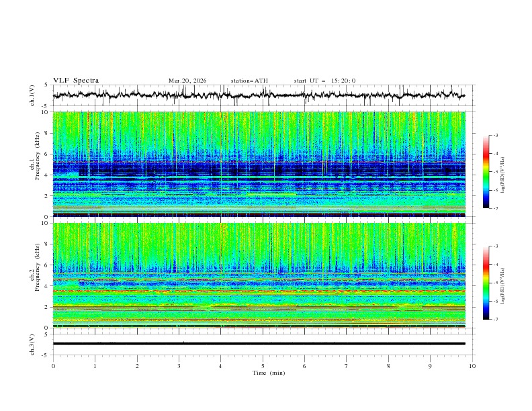Click the "start UT = 15:20:0" text

[324, 81]
